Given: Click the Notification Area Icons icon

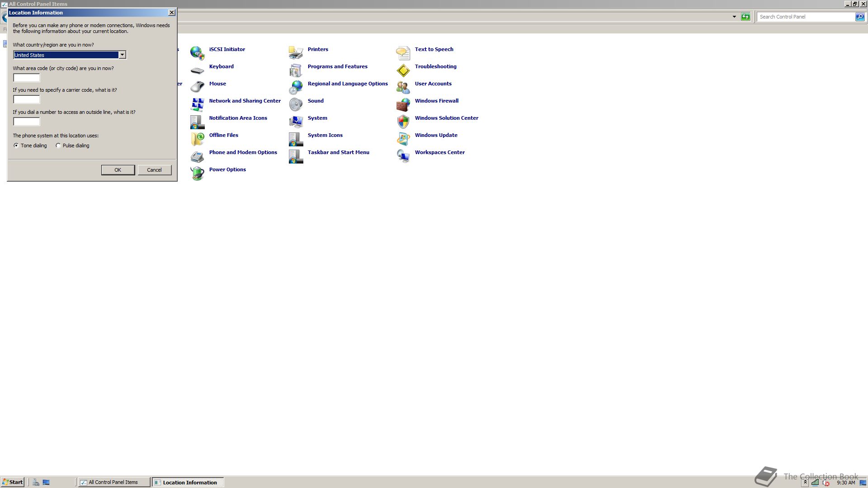Looking at the screenshot, I should click(x=197, y=122).
